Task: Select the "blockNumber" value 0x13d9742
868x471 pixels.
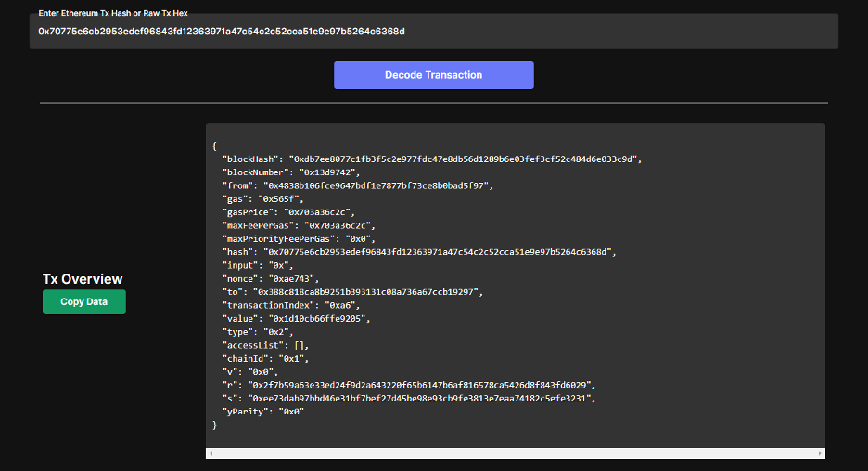Action: [329, 172]
